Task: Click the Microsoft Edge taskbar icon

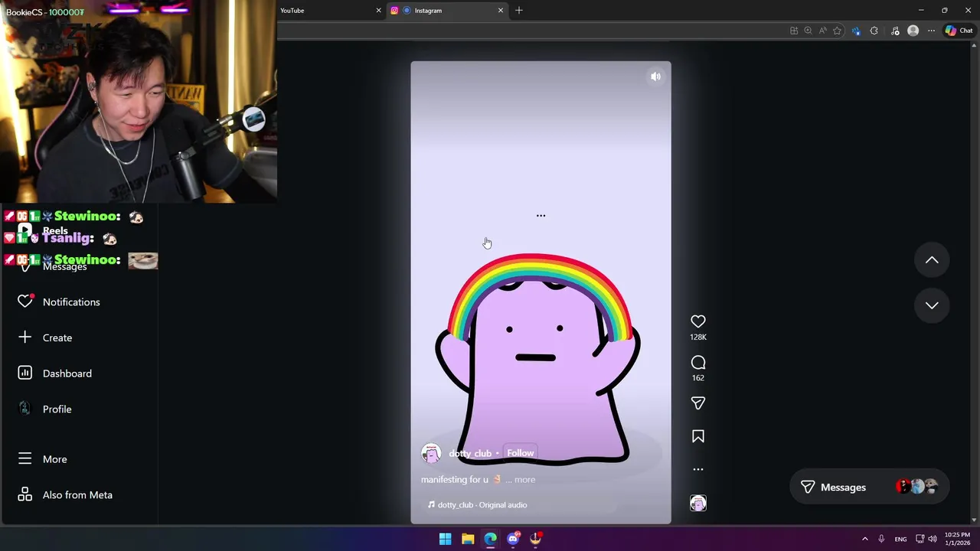Action: click(490, 539)
